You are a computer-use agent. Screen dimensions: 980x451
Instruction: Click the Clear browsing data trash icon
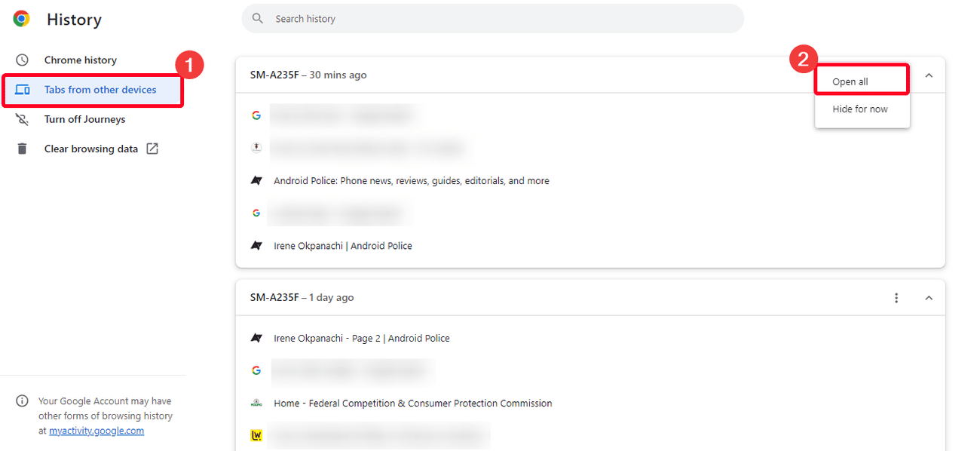tap(23, 149)
